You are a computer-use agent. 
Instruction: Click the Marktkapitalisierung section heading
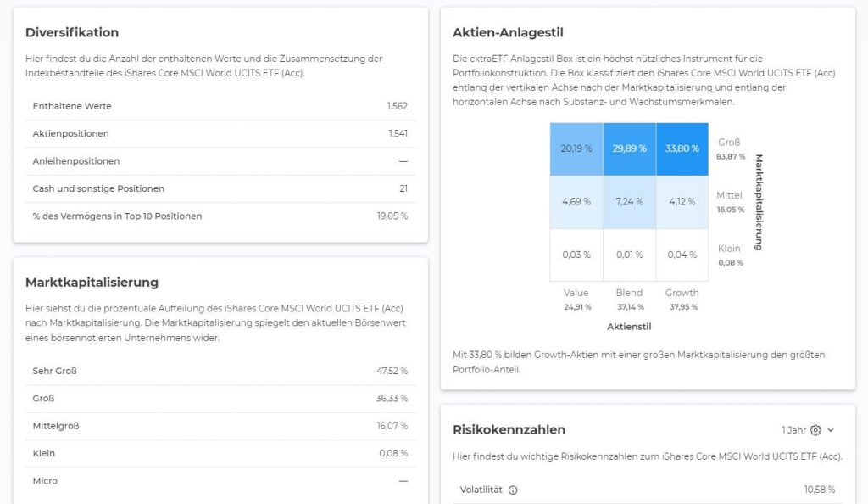tap(92, 283)
